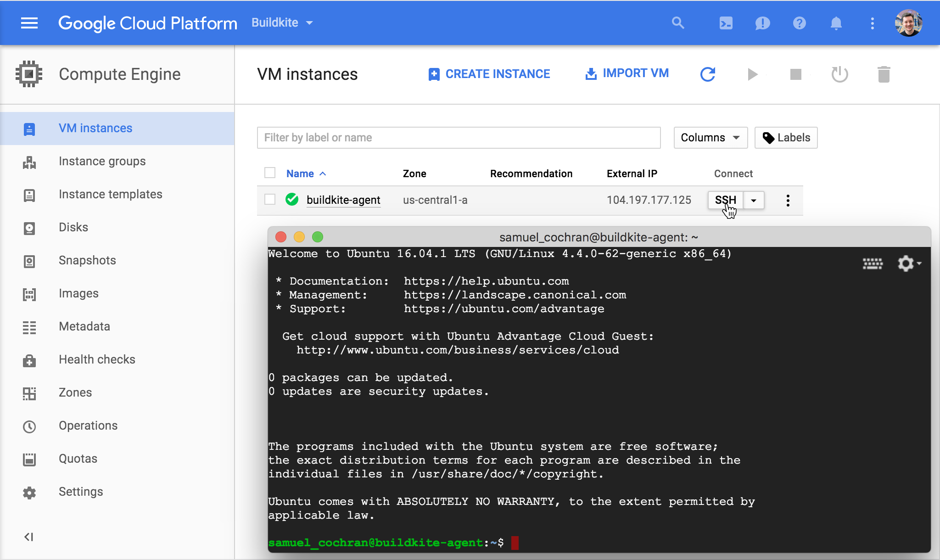940x560 pixels.
Task: Click the Instance groups sidebar icon
Action: click(x=29, y=162)
